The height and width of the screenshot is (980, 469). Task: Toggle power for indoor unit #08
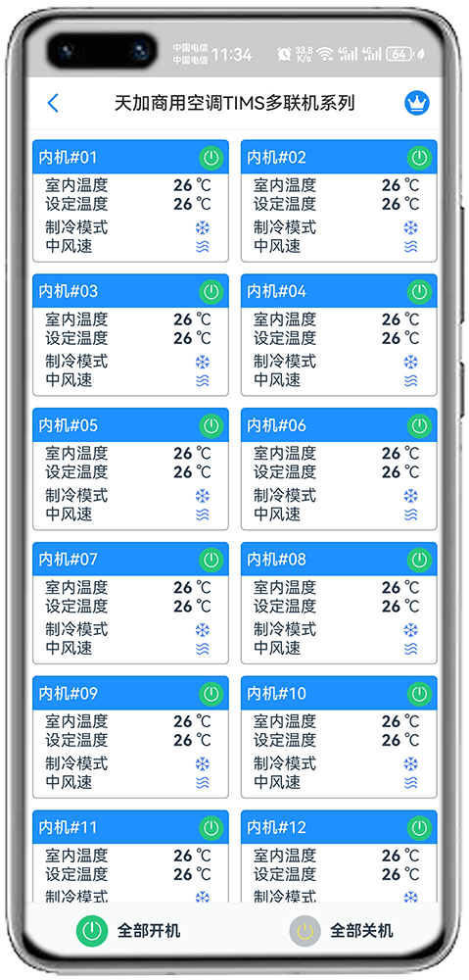click(x=420, y=560)
